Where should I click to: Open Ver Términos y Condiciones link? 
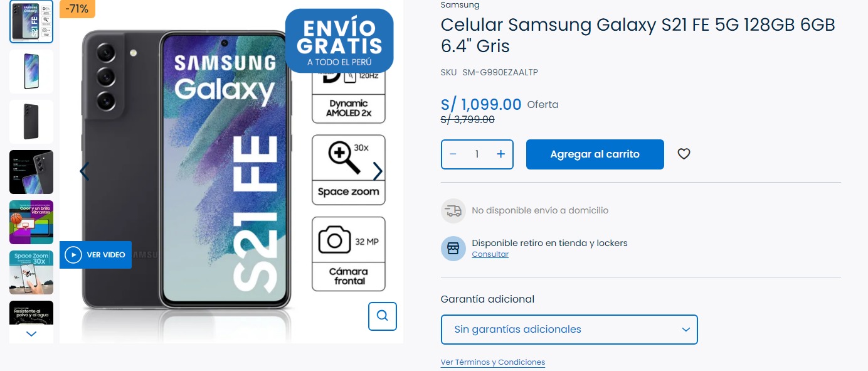coord(493,362)
